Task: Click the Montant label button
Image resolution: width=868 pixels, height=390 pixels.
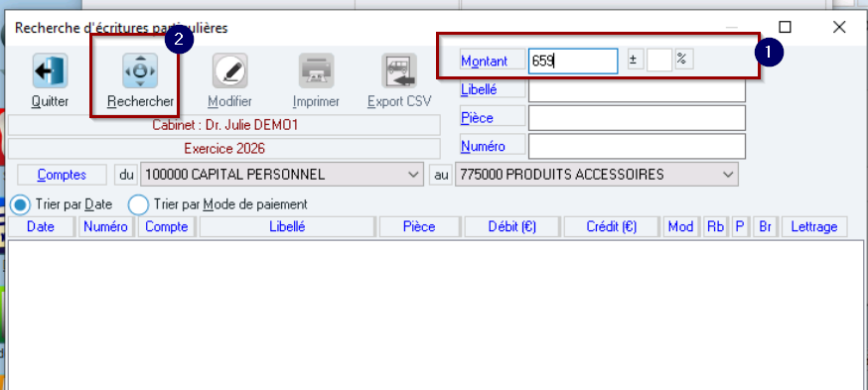Action: click(x=493, y=61)
